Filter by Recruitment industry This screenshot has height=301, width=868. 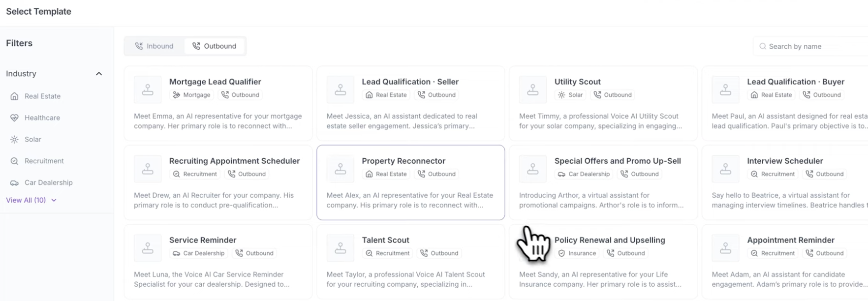pyautogui.click(x=44, y=161)
